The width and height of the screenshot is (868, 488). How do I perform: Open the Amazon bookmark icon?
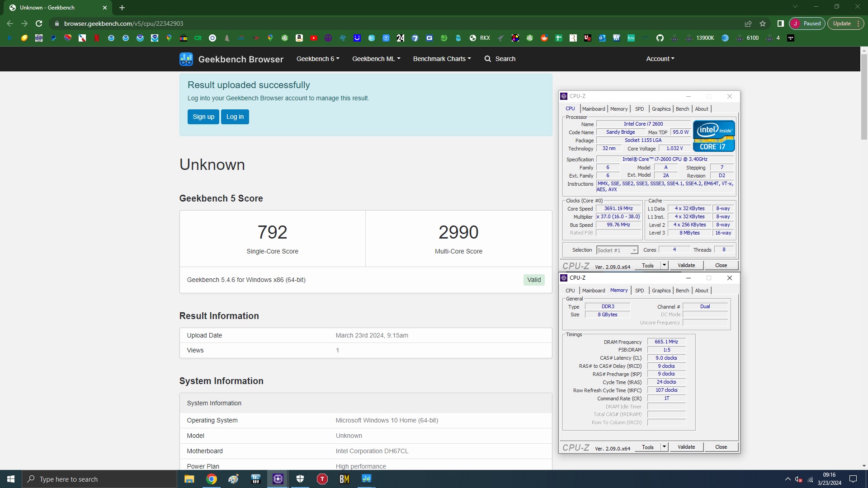coord(299,38)
